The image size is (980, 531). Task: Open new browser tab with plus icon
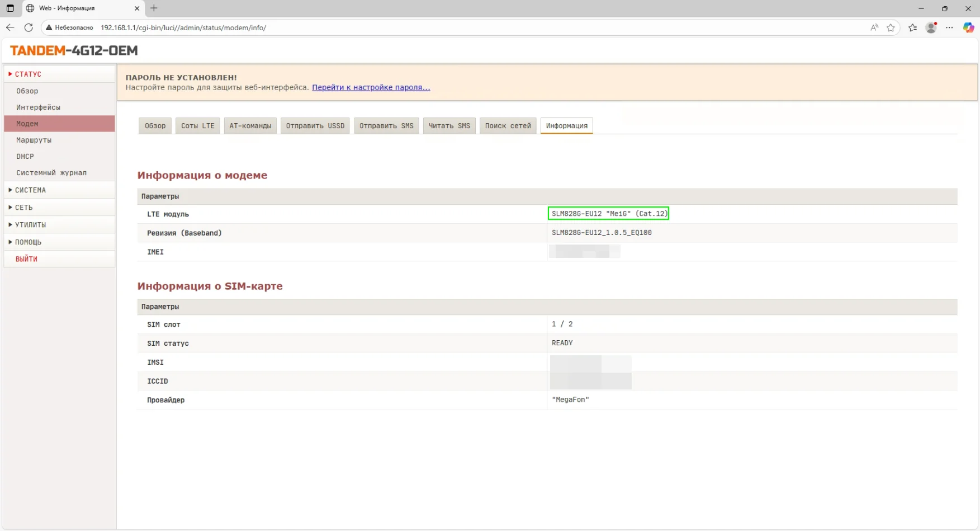pos(154,8)
